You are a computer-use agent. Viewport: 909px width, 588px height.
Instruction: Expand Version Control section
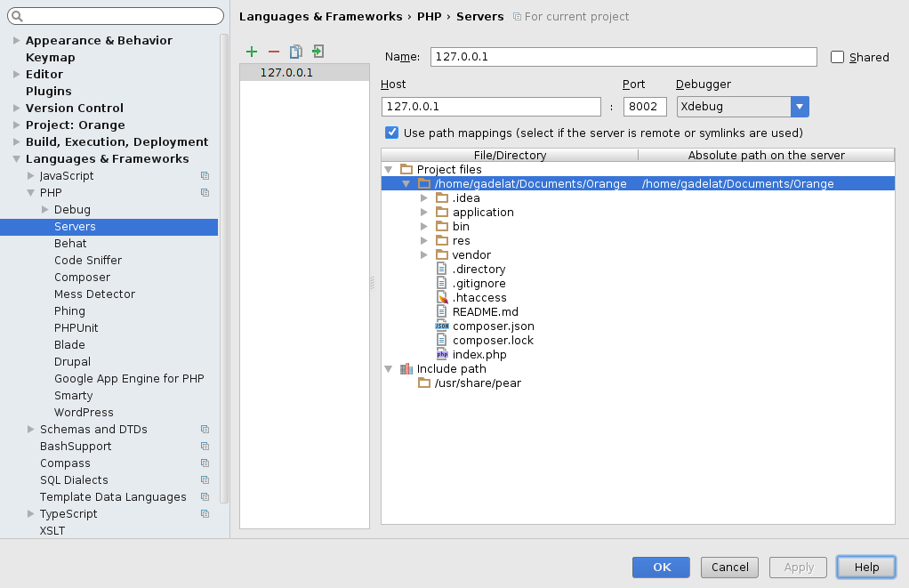click(x=17, y=108)
